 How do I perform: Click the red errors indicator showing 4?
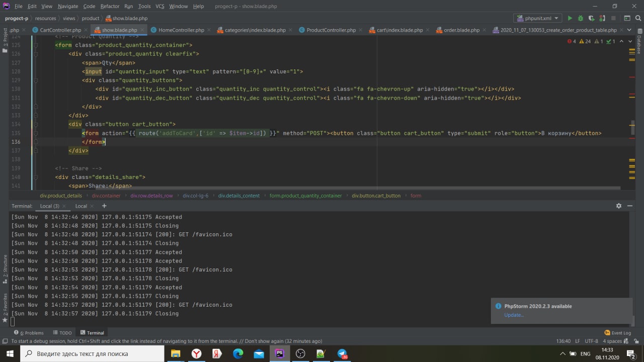[572, 41]
